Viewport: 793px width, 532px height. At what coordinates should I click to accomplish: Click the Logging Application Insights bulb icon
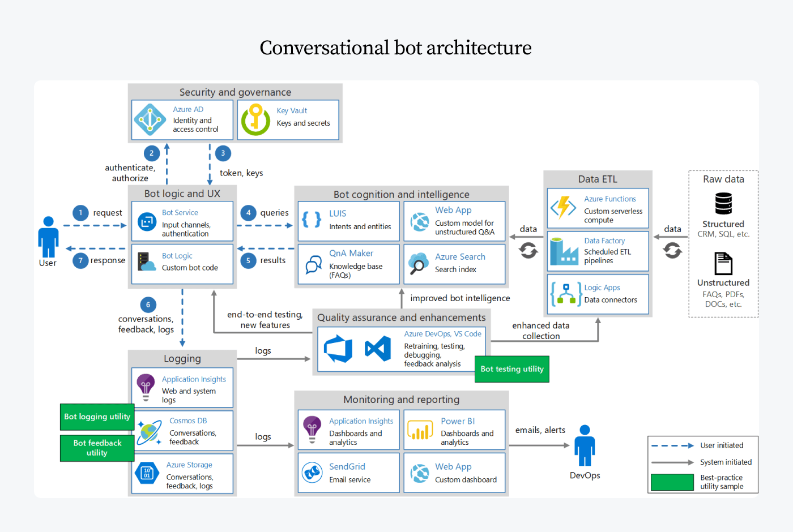tap(146, 388)
